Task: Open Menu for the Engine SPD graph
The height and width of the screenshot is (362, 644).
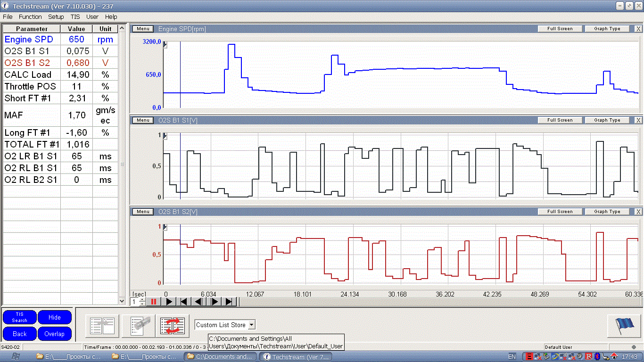Action: click(143, 29)
